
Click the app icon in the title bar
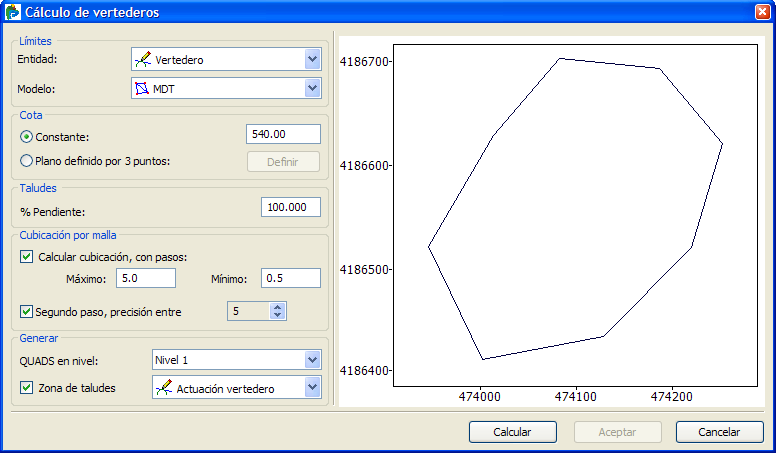(12, 12)
